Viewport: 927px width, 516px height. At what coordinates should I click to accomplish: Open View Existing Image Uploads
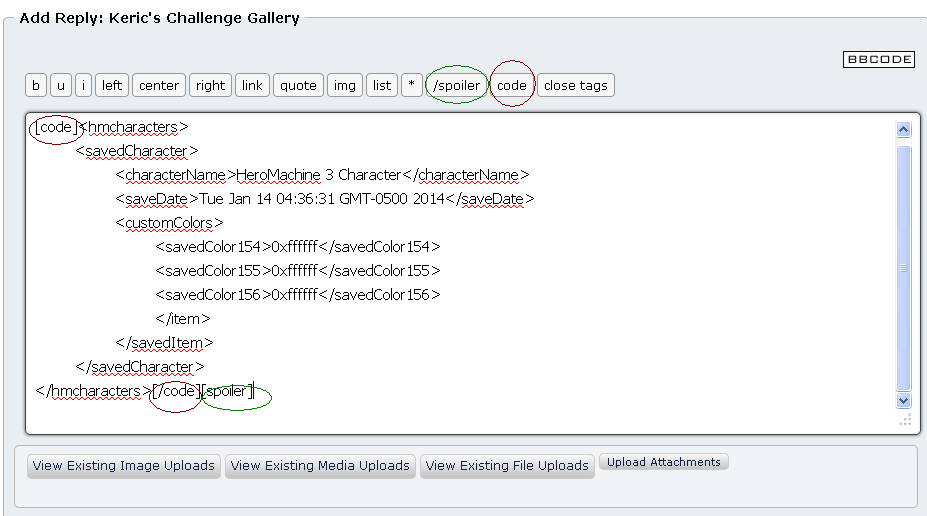coord(124,466)
